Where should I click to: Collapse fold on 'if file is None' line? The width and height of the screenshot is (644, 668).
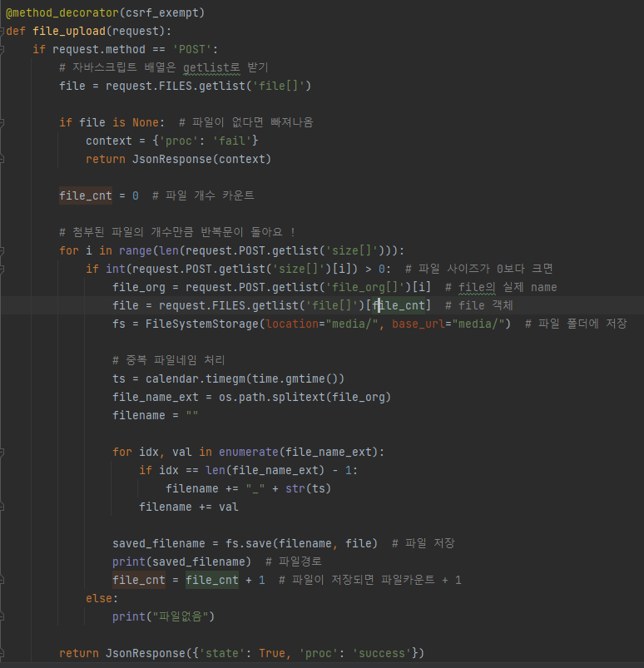(2, 122)
